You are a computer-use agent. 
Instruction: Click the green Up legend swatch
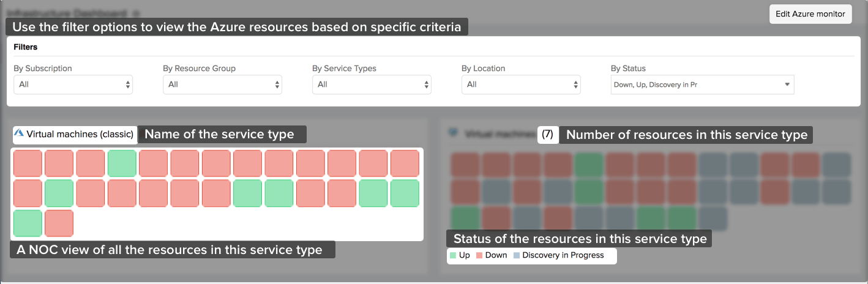tap(452, 255)
